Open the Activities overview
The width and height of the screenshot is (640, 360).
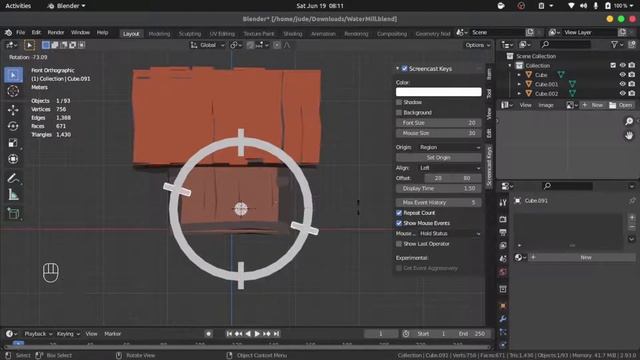(18, 6)
